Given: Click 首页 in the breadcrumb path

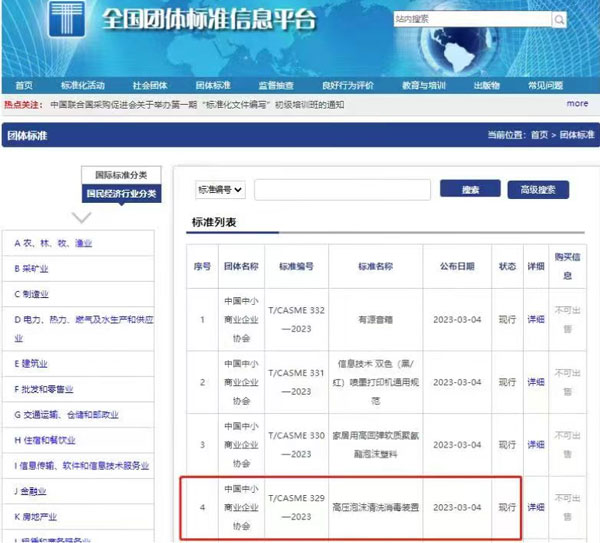Looking at the screenshot, I should tap(539, 134).
